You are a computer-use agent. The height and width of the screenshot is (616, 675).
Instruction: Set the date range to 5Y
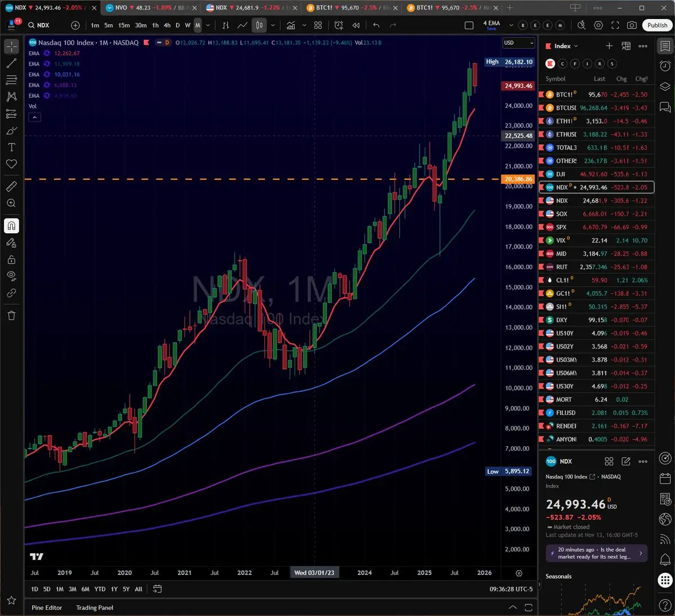point(126,589)
